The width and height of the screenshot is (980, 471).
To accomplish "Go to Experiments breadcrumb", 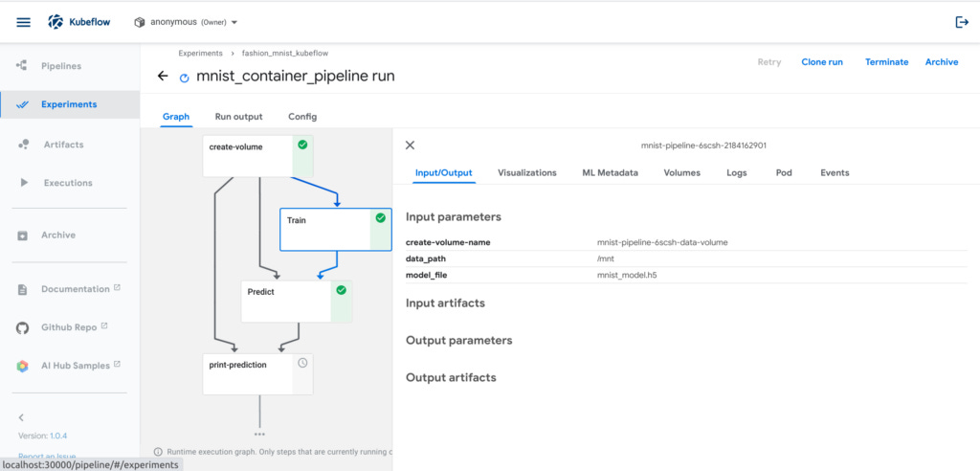I will coord(200,54).
